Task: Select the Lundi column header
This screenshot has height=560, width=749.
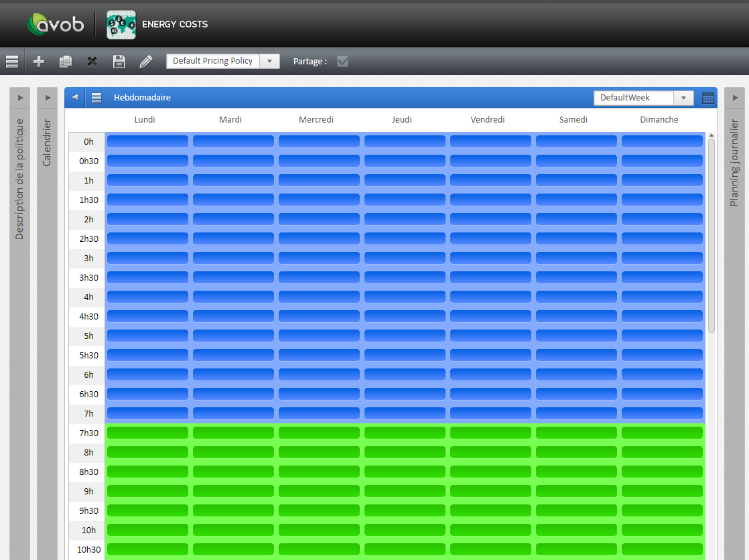Action: click(145, 119)
